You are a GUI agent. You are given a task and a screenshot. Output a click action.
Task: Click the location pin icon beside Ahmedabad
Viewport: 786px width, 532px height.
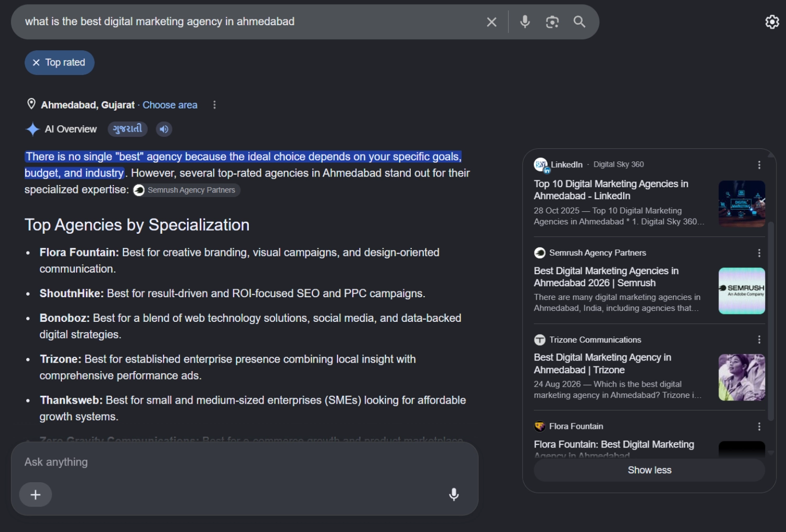click(31, 104)
